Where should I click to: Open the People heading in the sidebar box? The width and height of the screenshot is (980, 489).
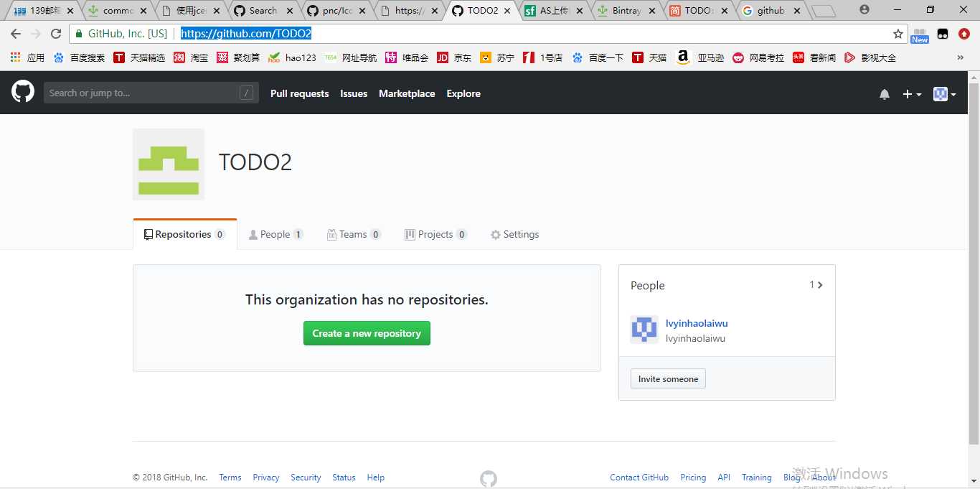click(x=647, y=285)
